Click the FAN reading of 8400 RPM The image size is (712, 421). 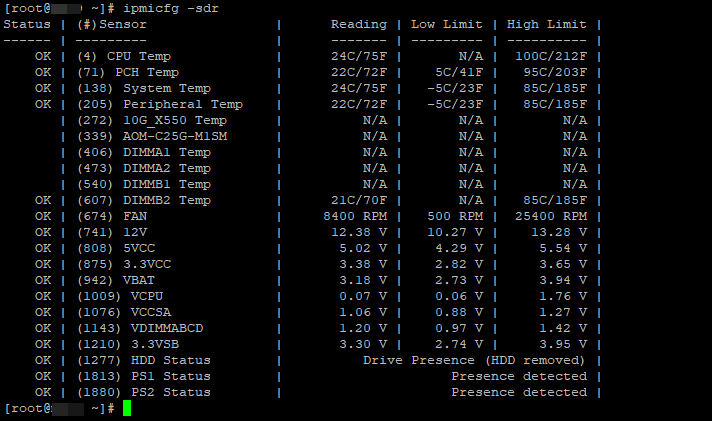tap(354, 215)
